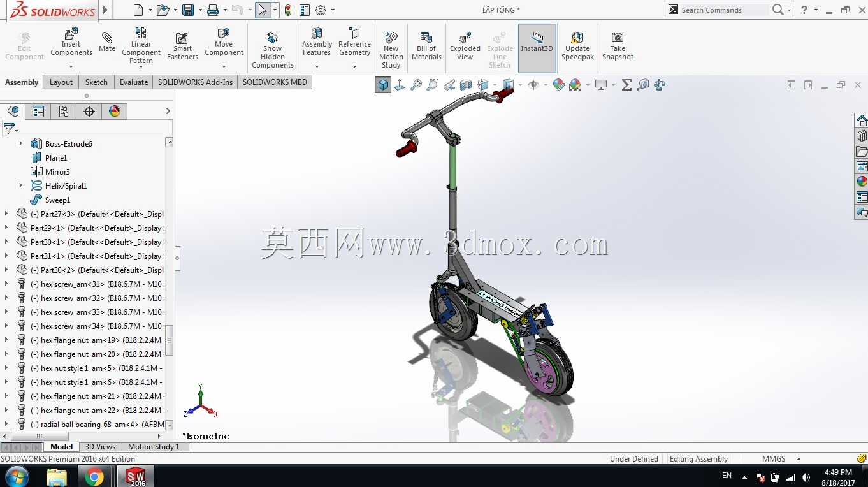The width and height of the screenshot is (868, 487).
Task: Click Update Speedpak
Action: (577, 47)
